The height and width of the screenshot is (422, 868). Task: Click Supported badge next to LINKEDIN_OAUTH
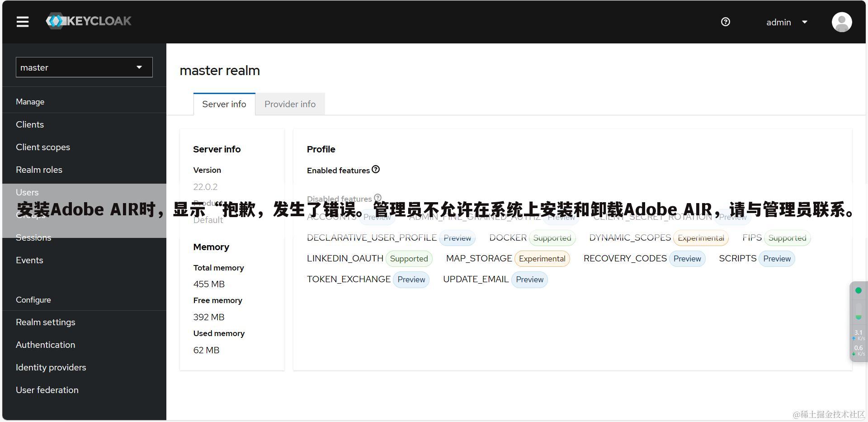[409, 259]
